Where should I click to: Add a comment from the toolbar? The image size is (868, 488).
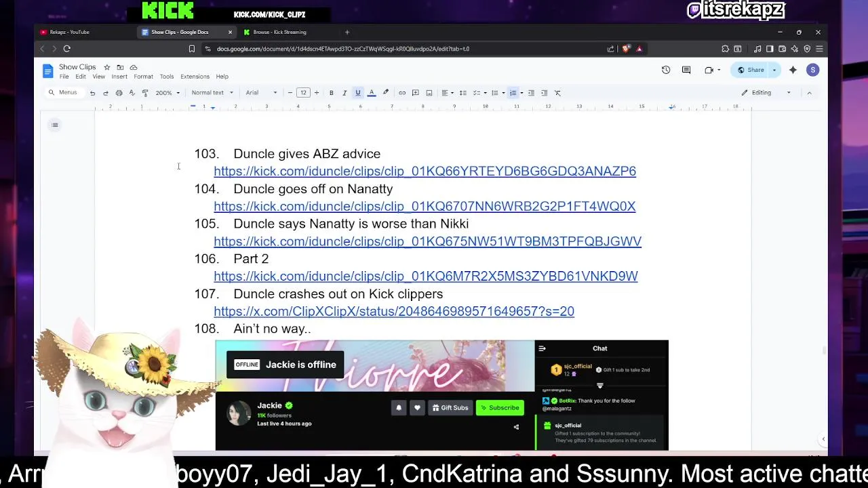pos(415,93)
